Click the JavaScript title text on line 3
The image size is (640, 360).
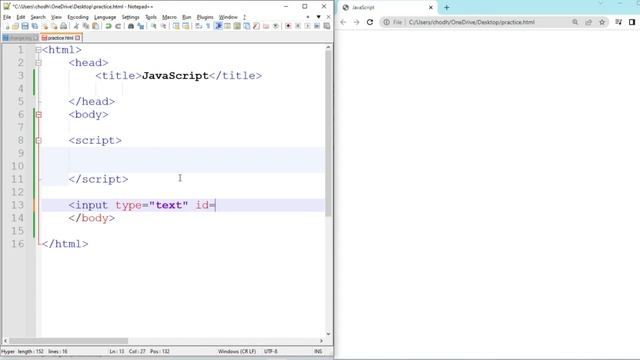pyautogui.click(x=175, y=76)
